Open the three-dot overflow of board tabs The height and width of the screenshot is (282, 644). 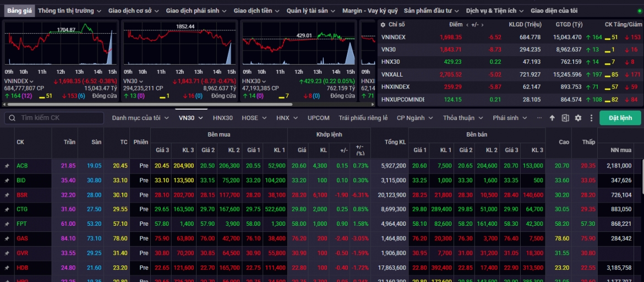pyautogui.click(x=539, y=118)
